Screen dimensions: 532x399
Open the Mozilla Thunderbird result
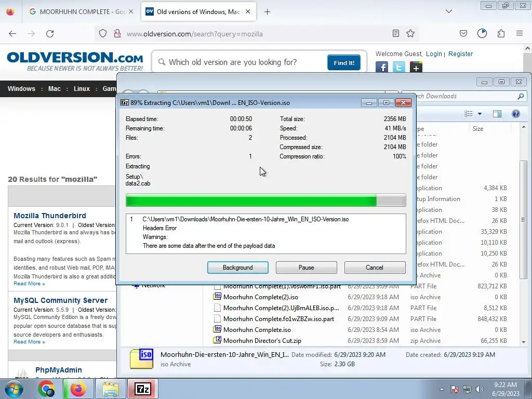pyautogui.click(x=50, y=216)
